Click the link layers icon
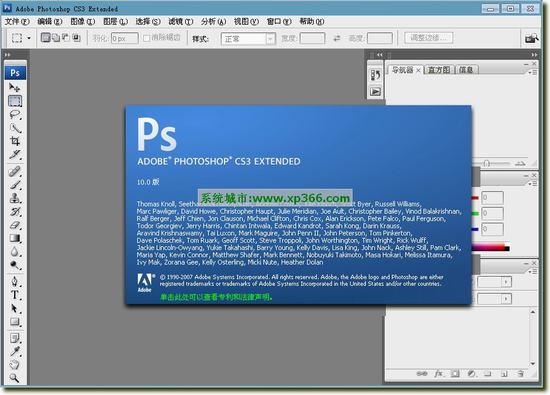550x395 pixels. tap(422, 374)
